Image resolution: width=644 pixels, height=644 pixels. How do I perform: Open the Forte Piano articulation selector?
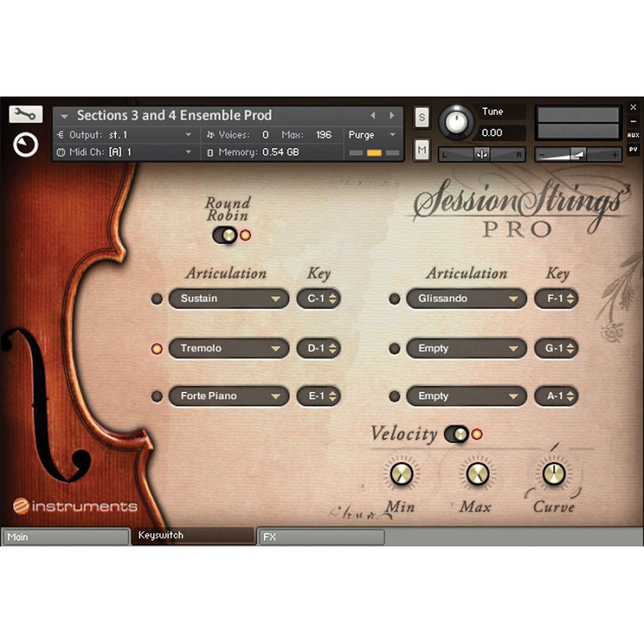[x=229, y=396]
